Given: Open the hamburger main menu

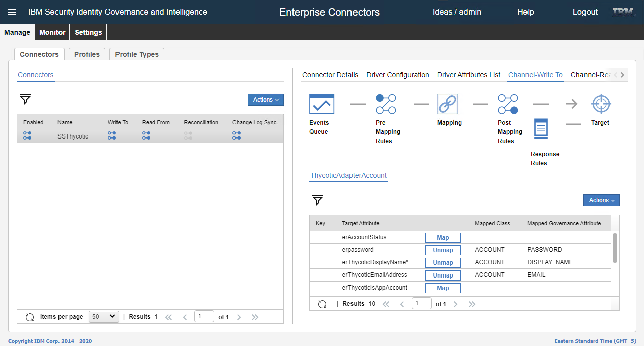Looking at the screenshot, I should [x=12, y=12].
